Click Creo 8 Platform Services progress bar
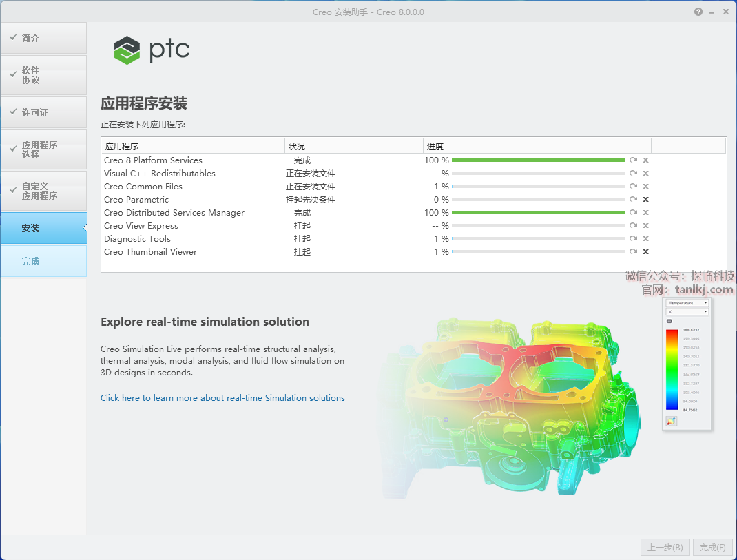This screenshot has width=737, height=560. click(538, 160)
